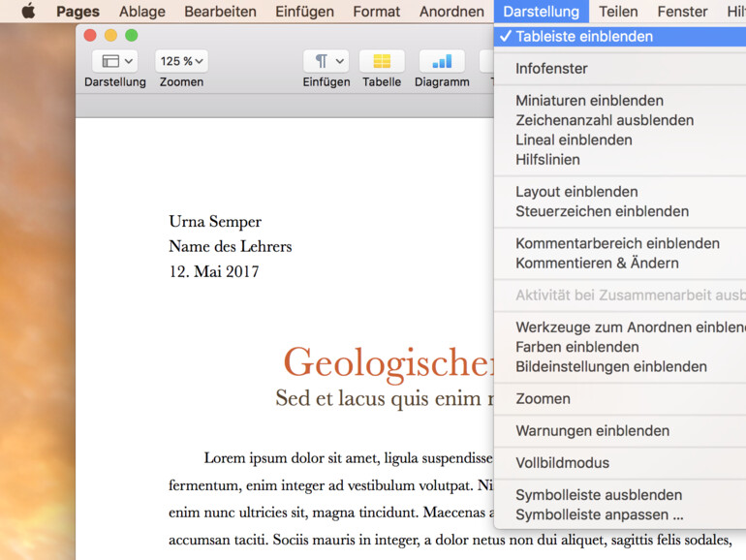Select Bildeinstellungen einblenden

(x=620, y=367)
